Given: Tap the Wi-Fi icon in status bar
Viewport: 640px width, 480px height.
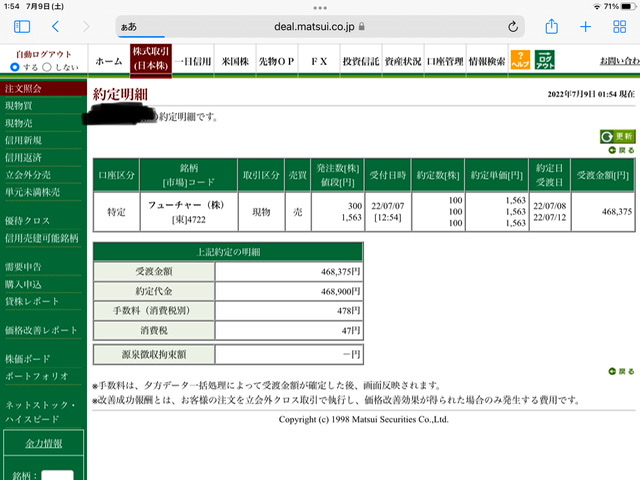Looking at the screenshot, I should point(597,7).
